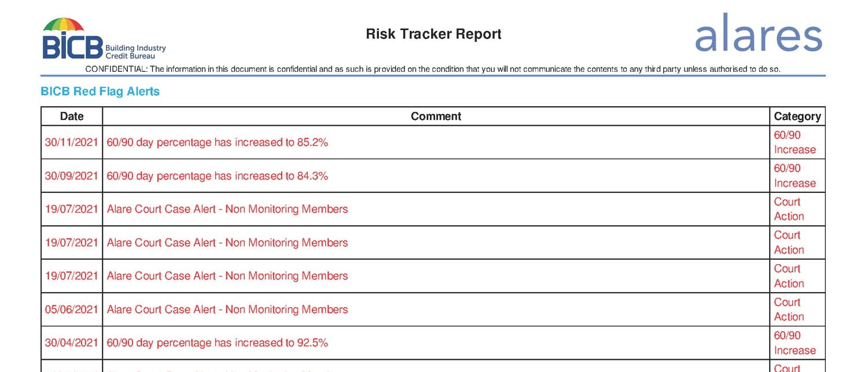Image resolution: width=868 pixels, height=372 pixels.
Task: Click the comment mentioning 85.2% increase
Action: click(x=218, y=143)
